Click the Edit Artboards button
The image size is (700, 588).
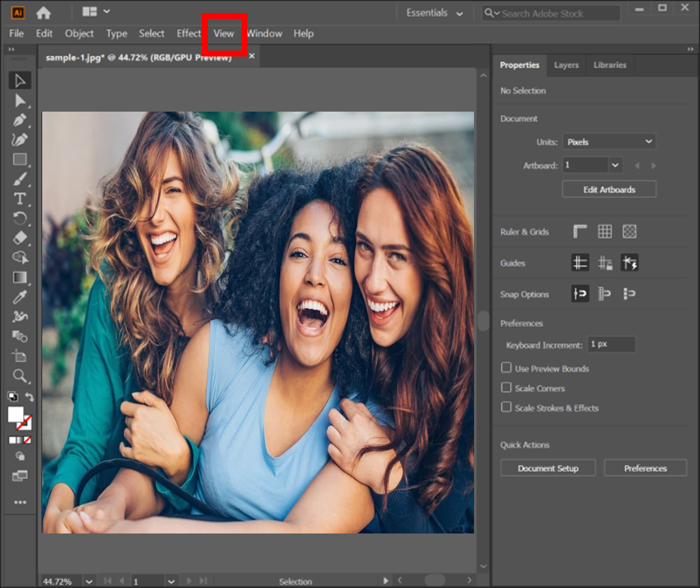click(x=608, y=190)
